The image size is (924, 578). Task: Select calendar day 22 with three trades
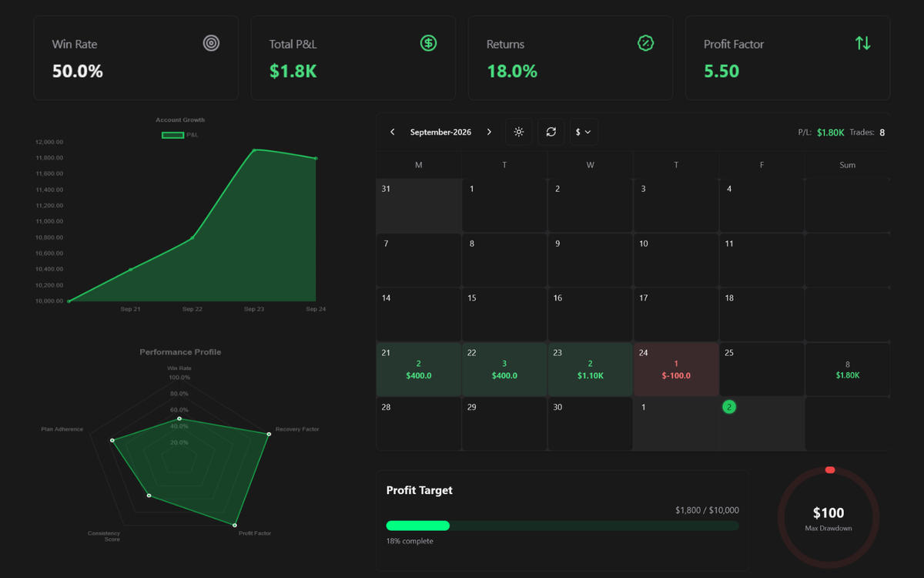click(504, 370)
